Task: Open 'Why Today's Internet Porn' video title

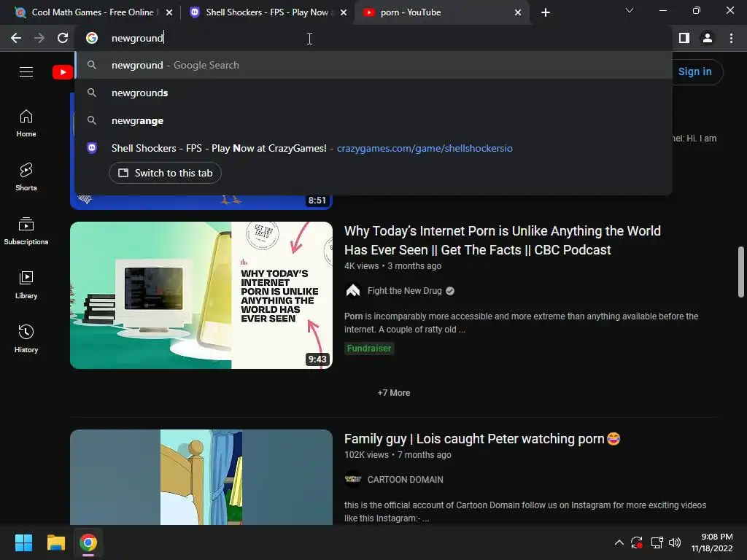Action: pos(502,241)
